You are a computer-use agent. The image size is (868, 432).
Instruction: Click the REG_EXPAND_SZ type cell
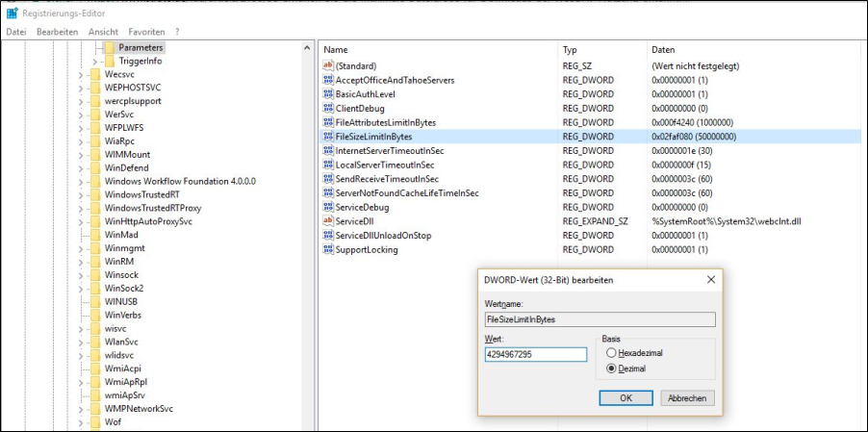tap(595, 221)
